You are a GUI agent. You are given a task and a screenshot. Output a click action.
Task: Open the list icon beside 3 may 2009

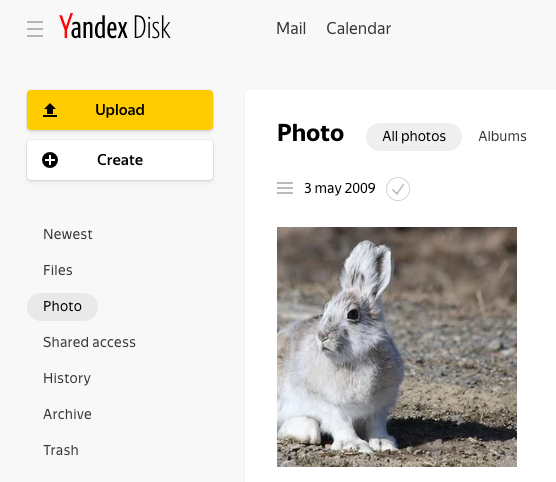pos(285,188)
